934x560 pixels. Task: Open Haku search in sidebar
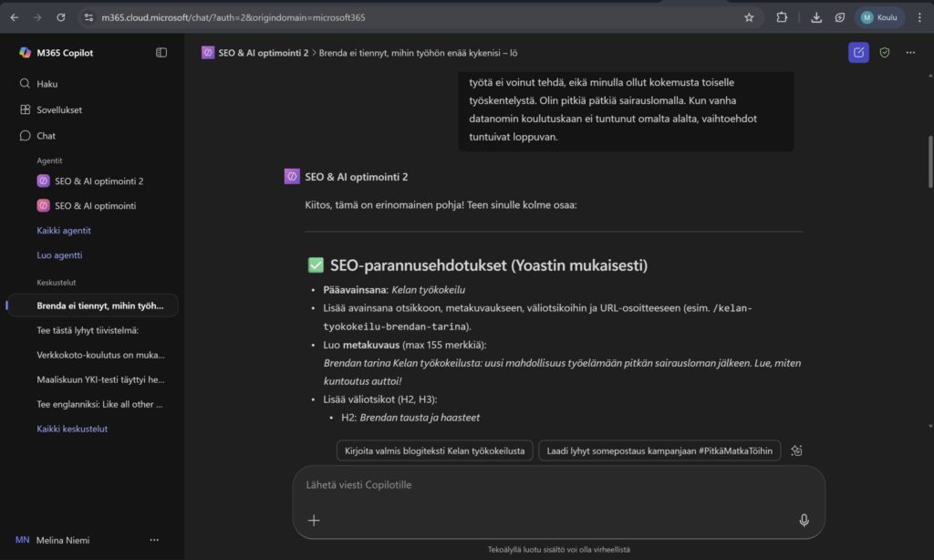(x=47, y=84)
